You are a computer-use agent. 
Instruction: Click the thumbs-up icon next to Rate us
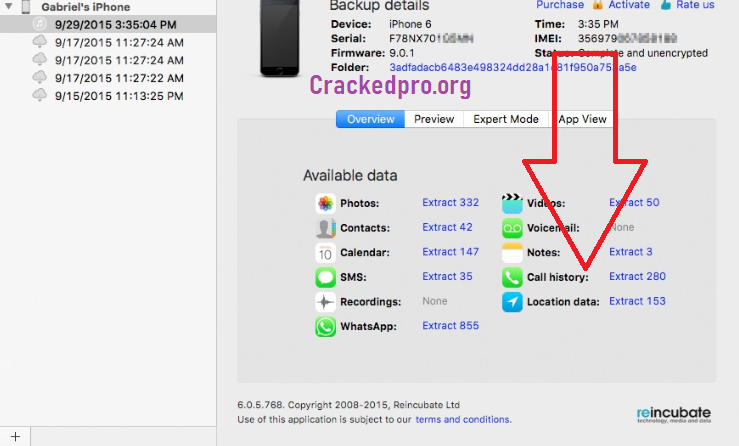point(665,5)
